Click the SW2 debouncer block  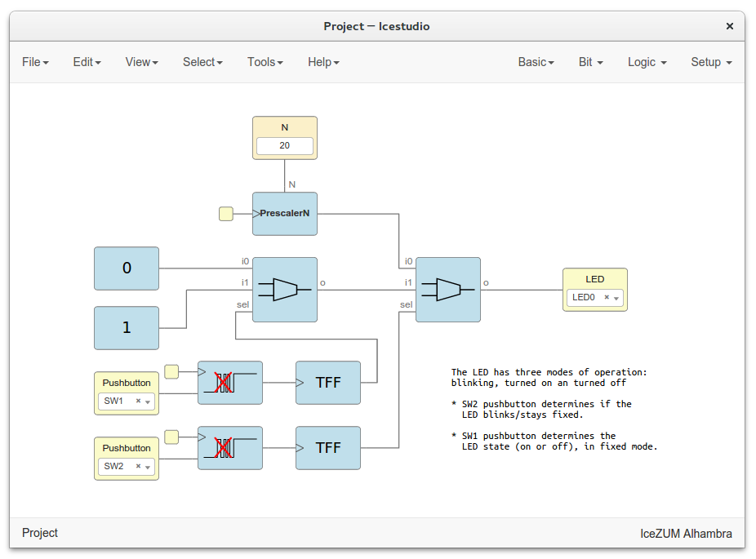230,448
